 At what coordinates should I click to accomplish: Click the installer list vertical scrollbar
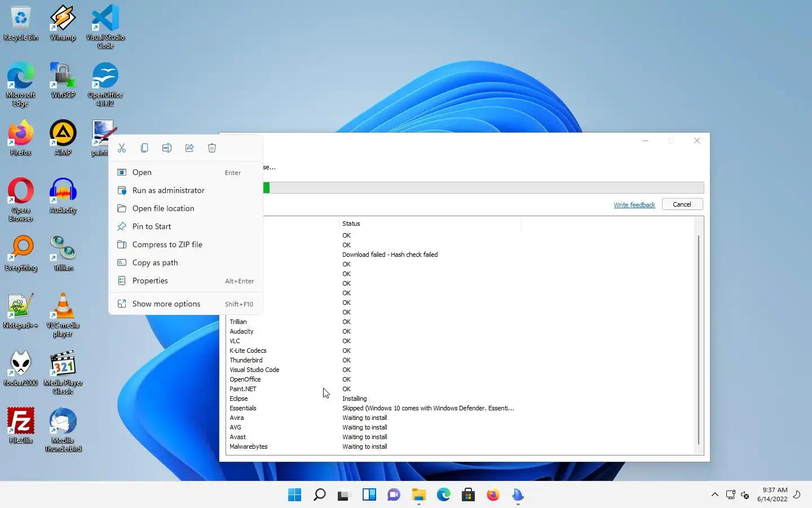(699, 340)
